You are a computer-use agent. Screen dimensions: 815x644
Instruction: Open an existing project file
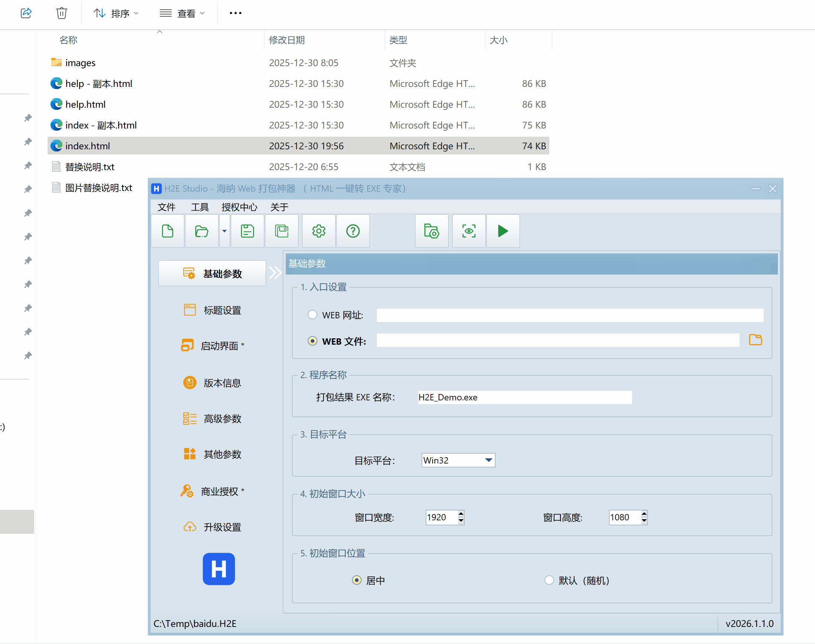tap(201, 231)
